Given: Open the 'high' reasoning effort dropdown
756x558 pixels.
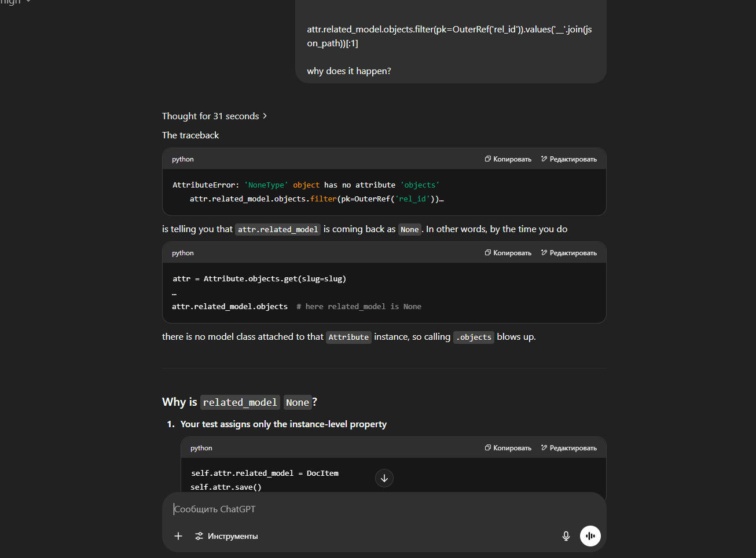Looking at the screenshot, I should 14,3.
